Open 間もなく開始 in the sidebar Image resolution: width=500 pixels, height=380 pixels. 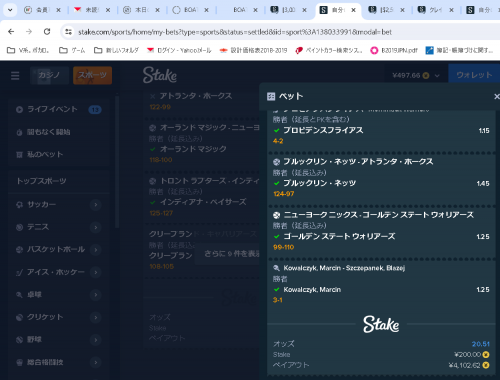pyautogui.click(x=48, y=132)
